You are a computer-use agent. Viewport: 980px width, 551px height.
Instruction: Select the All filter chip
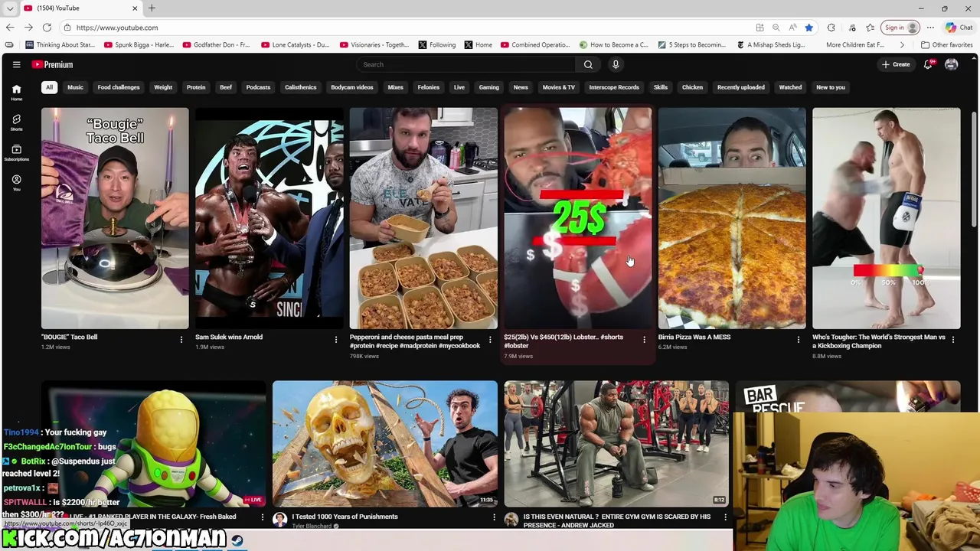tap(49, 87)
